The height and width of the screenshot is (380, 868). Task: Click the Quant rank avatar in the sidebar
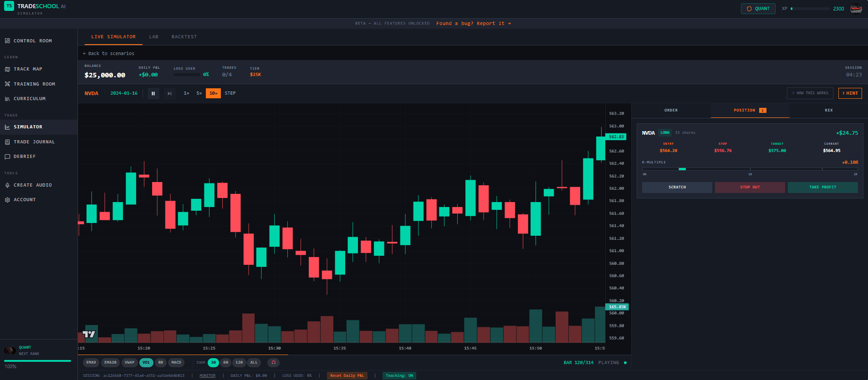tap(10, 350)
